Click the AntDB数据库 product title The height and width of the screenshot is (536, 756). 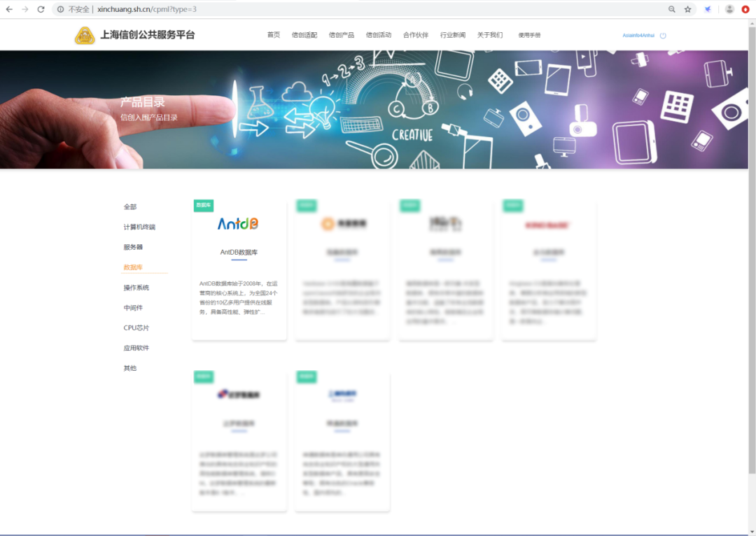(x=239, y=252)
